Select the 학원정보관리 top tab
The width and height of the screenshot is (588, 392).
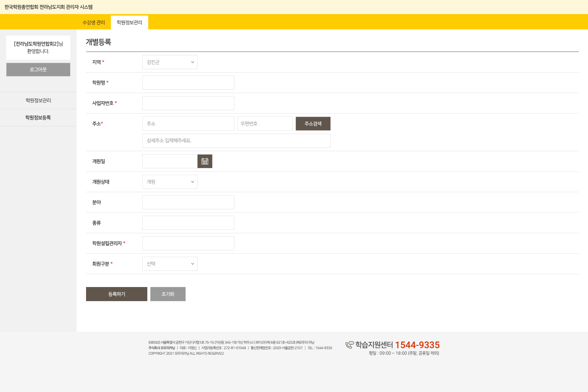[x=129, y=23]
